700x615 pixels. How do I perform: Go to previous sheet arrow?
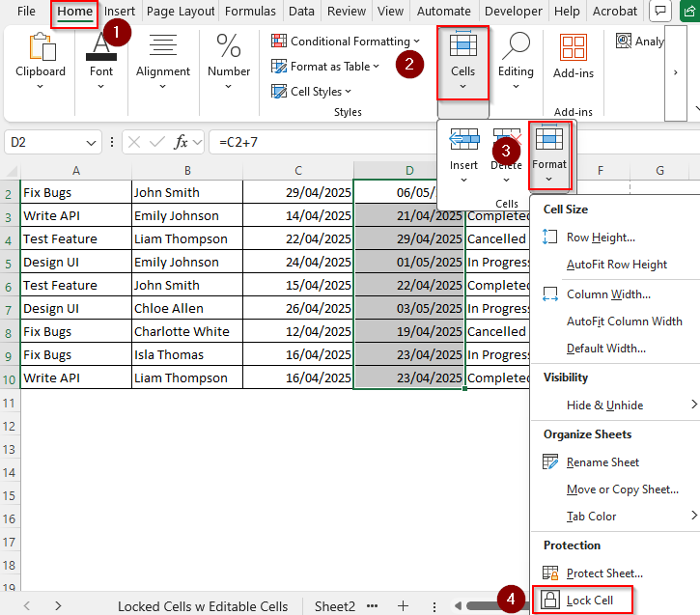point(27,605)
